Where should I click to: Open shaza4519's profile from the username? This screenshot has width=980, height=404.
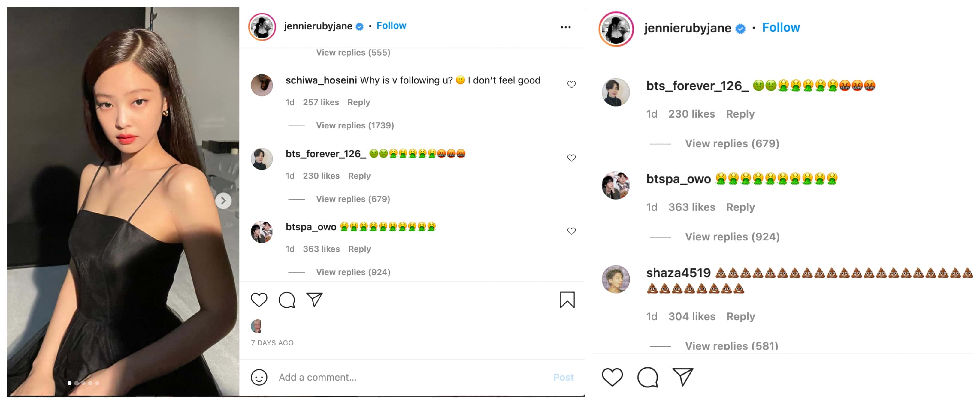pos(678,273)
